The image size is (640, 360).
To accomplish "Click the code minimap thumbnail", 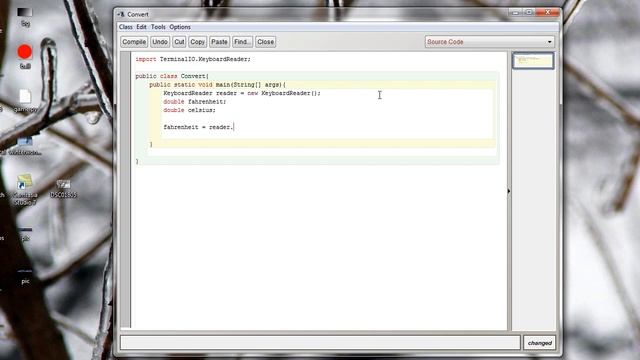I will click(x=533, y=61).
